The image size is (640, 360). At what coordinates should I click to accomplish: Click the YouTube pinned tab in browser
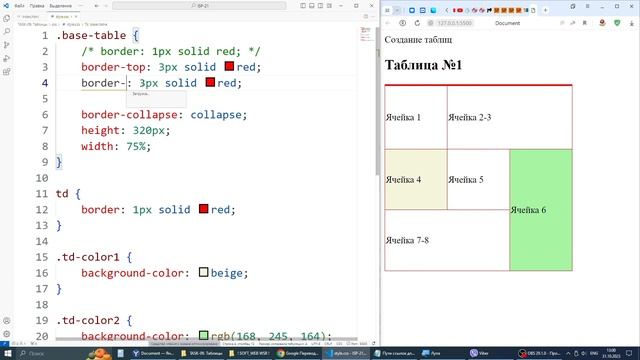pos(460,10)
